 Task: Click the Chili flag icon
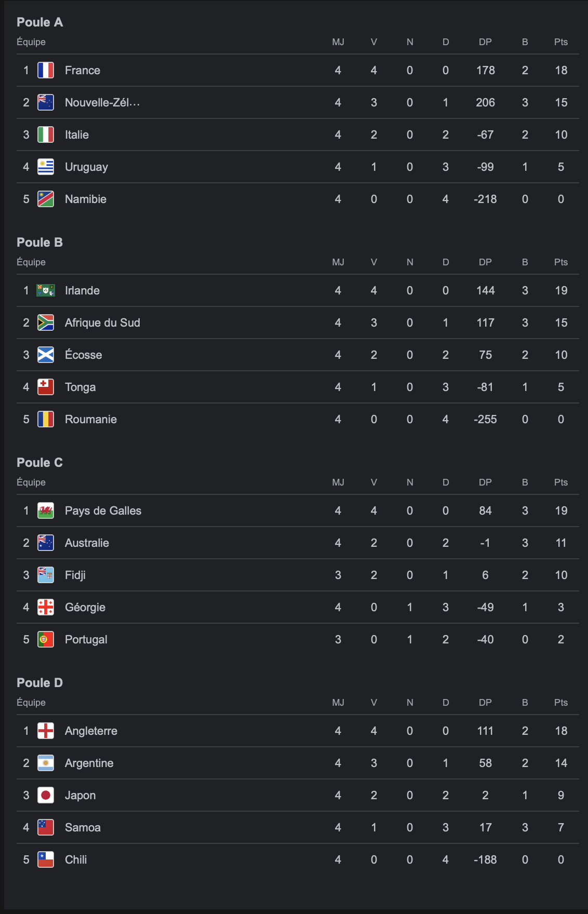click(46, 859)
